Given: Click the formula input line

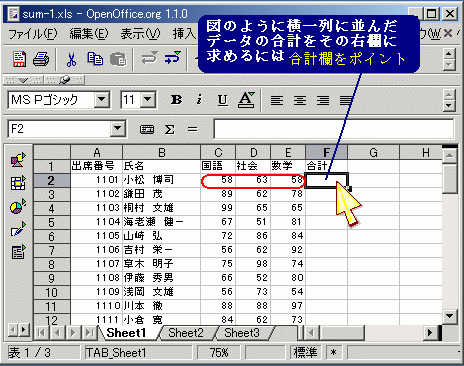Looking at the screenshot, I should (333, 129).
